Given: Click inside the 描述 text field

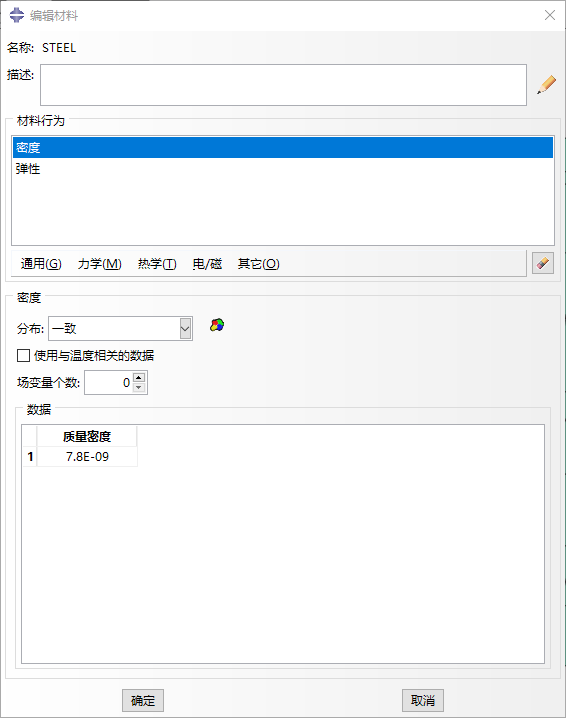Looking at the screenshot, I should click(283, 85).
